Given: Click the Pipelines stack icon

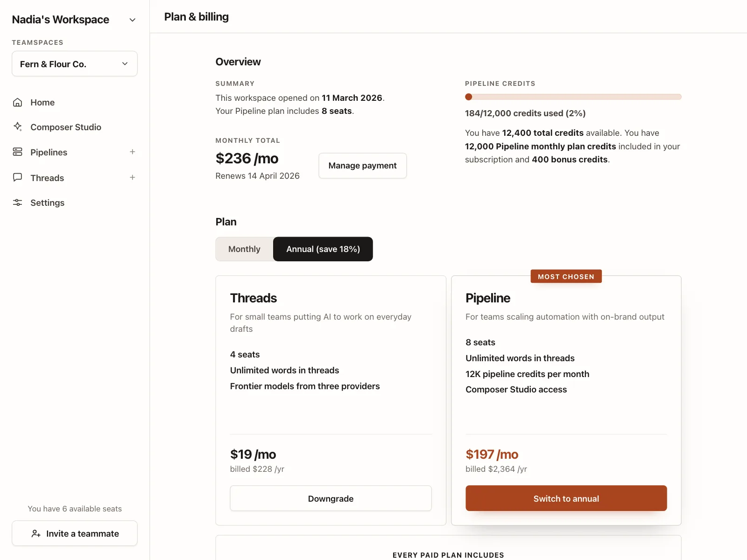Looking at the screenshot, I should click(x=18, y=152).
